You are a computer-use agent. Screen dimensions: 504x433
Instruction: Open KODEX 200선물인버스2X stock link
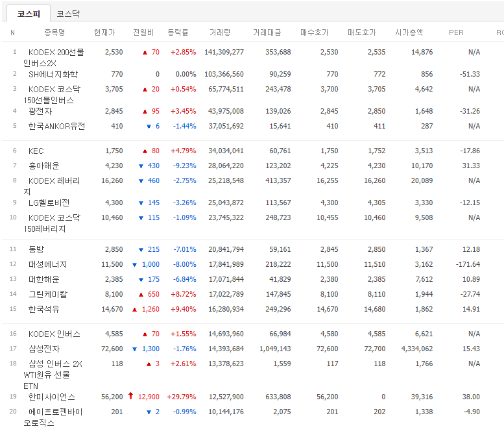pos(54,58)
